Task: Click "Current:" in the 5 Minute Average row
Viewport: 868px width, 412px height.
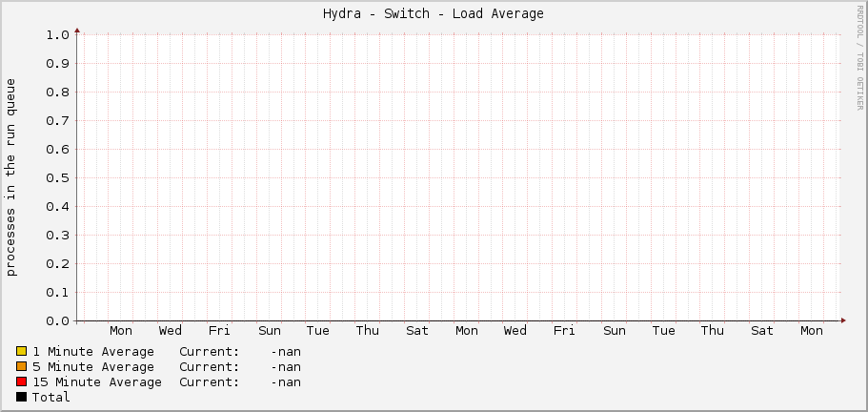Action: click(210, 367)
